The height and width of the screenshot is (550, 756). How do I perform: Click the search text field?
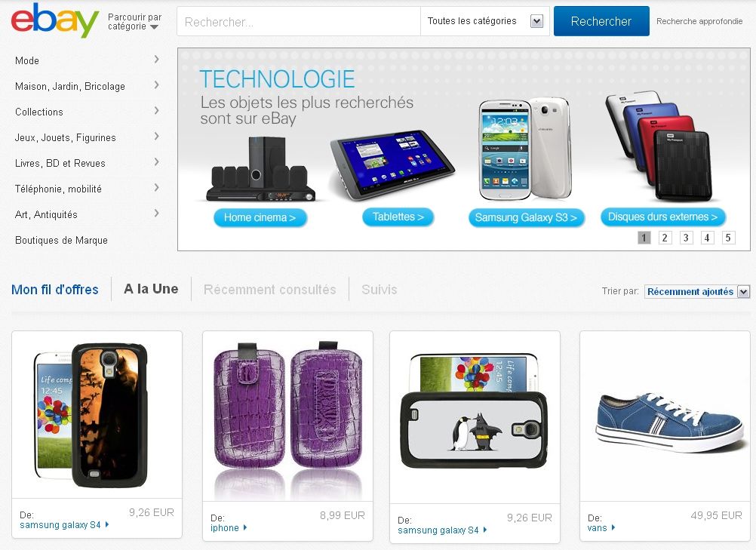299,22
